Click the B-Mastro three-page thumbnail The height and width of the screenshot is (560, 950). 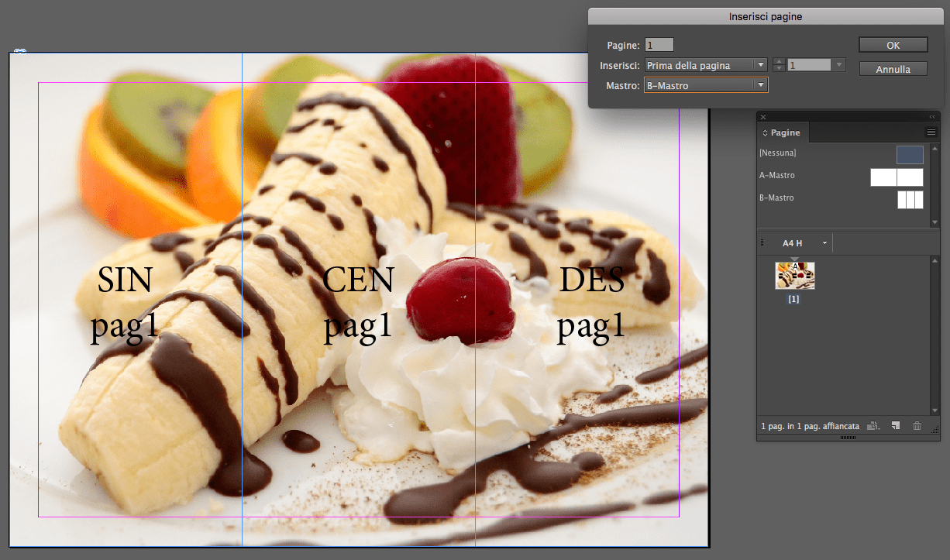click(910, 200)
